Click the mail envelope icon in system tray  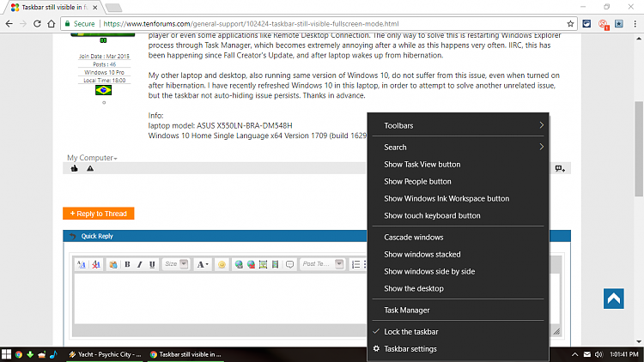587,354
